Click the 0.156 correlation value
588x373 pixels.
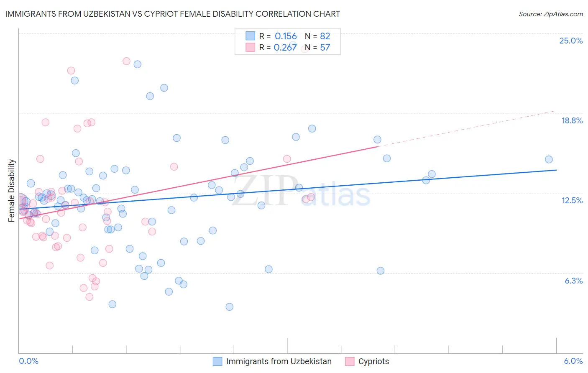click(286, 36)
